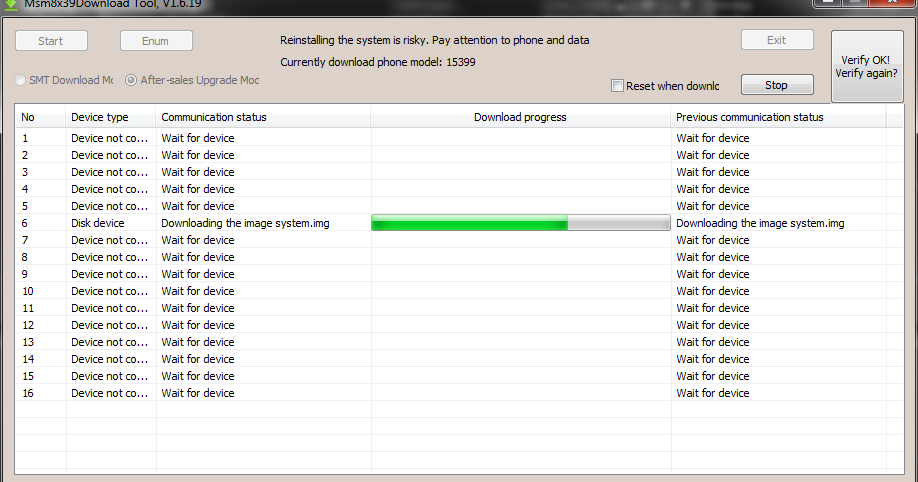Click Downloading the image system.img status cell
Screen dimensions: 918x482
(245, 223)
